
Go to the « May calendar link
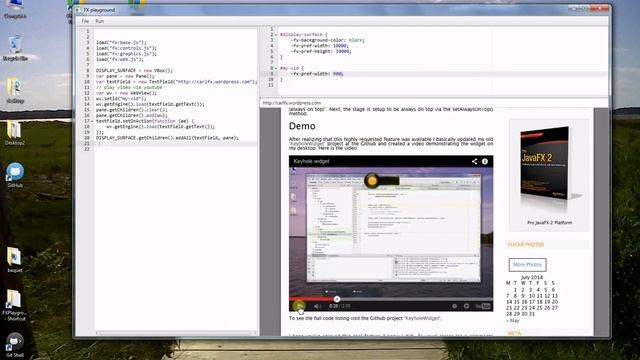[513, 320]
